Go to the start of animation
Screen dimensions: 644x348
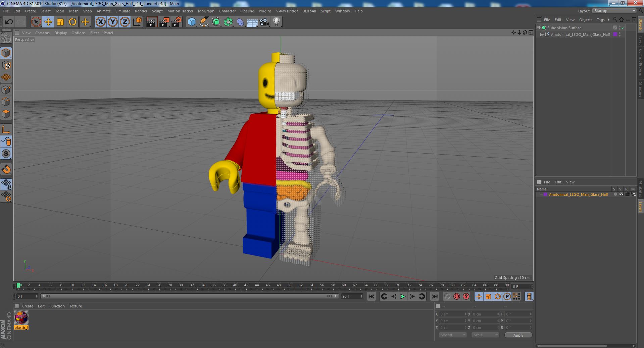pyautogui.click(x=371, y=296)
